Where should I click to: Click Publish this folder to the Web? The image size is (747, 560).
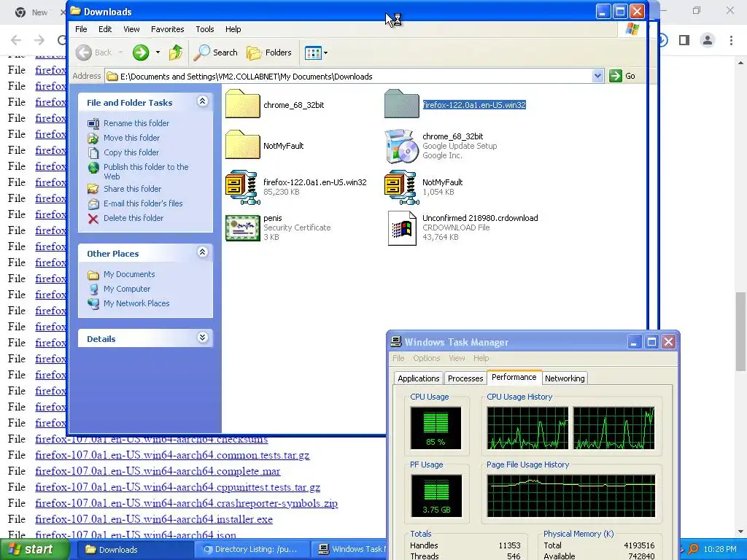tap(146, 171)
